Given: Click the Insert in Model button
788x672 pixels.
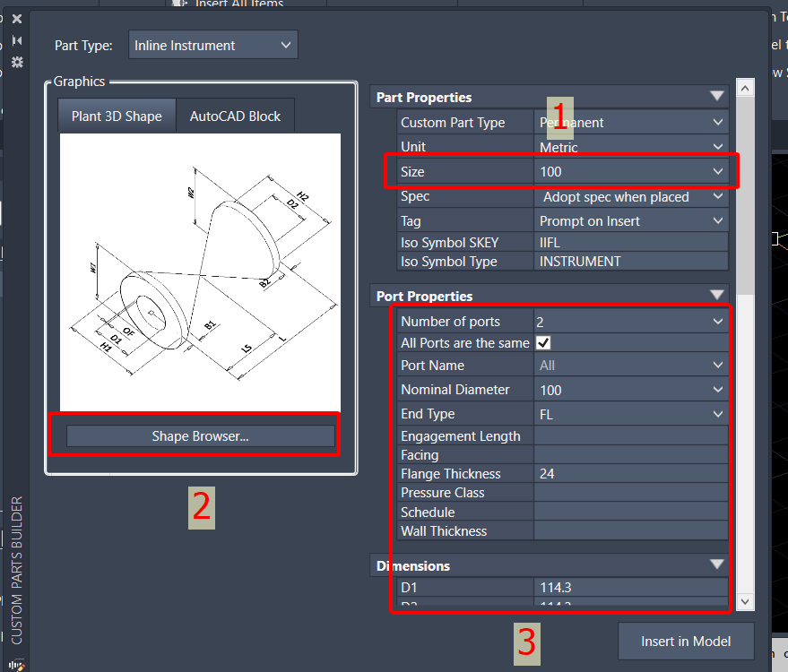Looking at the screenshot, I should pyautogui.click(x=686, y=641).
